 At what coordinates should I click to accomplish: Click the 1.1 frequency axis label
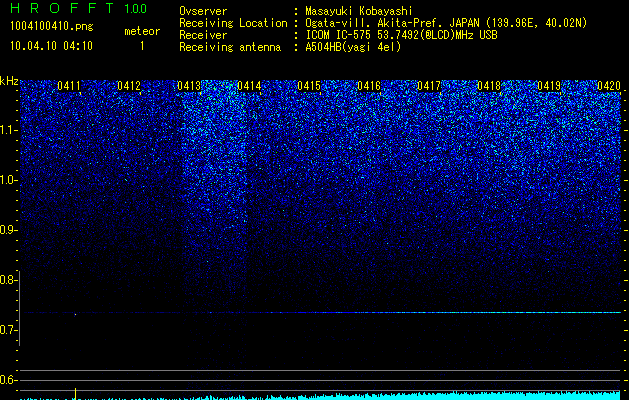(x=8, y=130)
